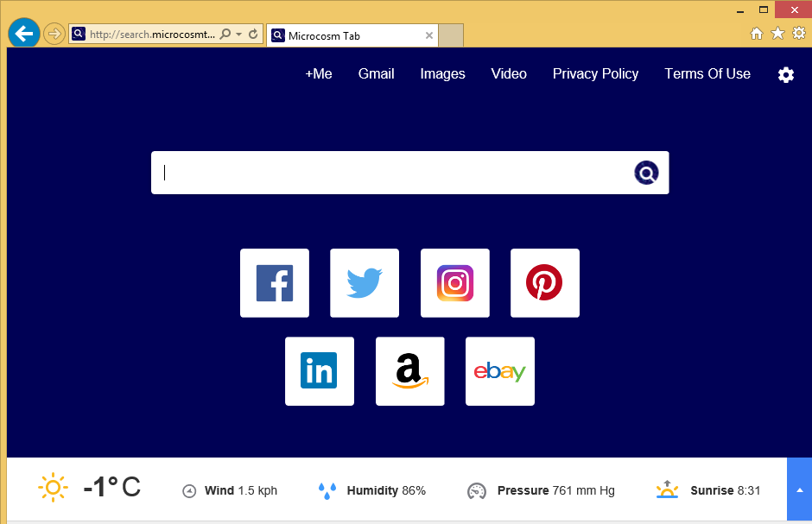Open the Twitter shortcut tile
Screen dimensions: 812x524
pyautogui.click(x=365, y=283)
